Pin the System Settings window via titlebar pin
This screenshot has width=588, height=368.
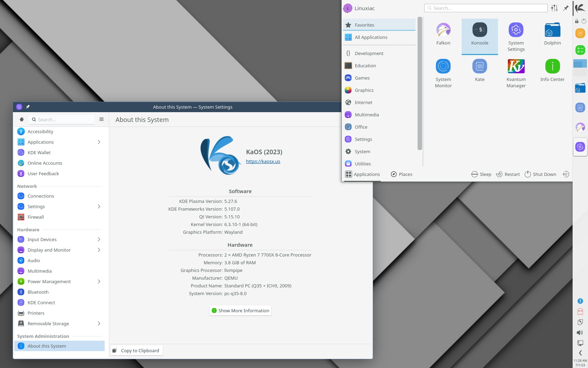coord(28,107)
